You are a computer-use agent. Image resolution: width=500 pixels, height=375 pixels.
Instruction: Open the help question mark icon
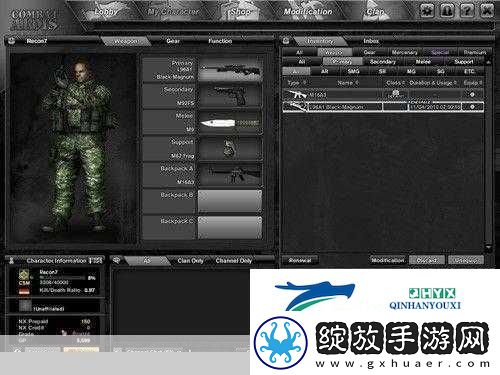467,11
